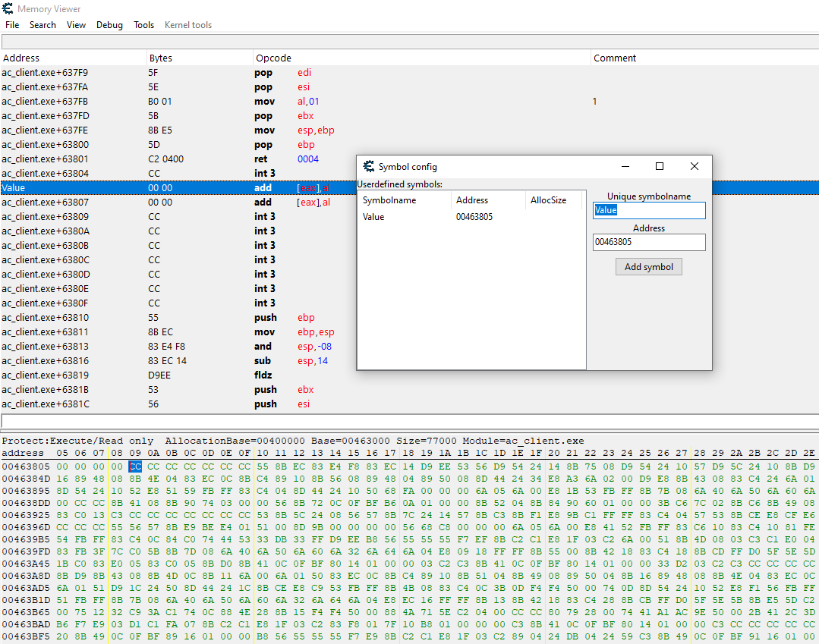Close the Symbol config dialog
The image size is (819, 644).
(x=694, y=167)
